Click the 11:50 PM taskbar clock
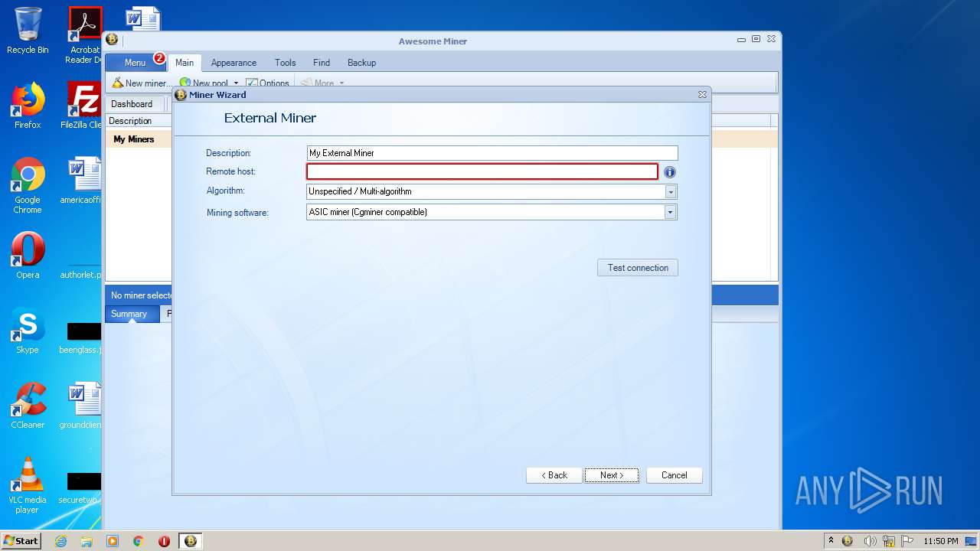This screenshot has width=980, height=551. [941, 541]
